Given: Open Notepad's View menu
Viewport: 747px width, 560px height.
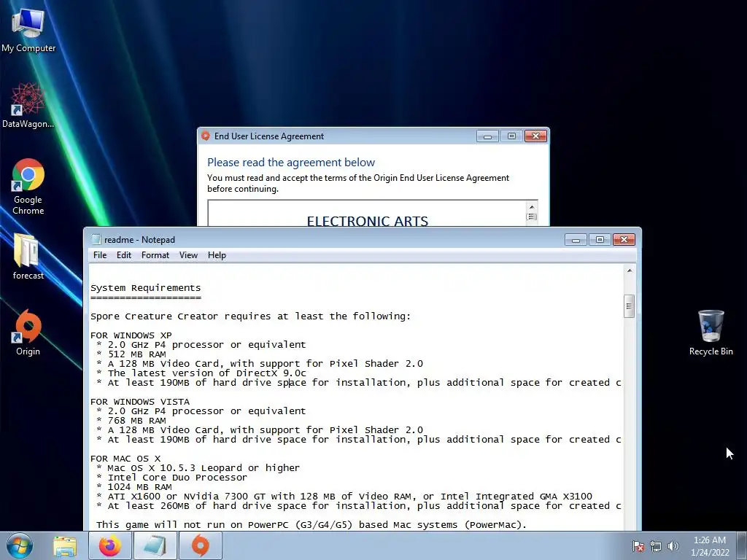Looking at the screenshot, I should pos(188,255).
